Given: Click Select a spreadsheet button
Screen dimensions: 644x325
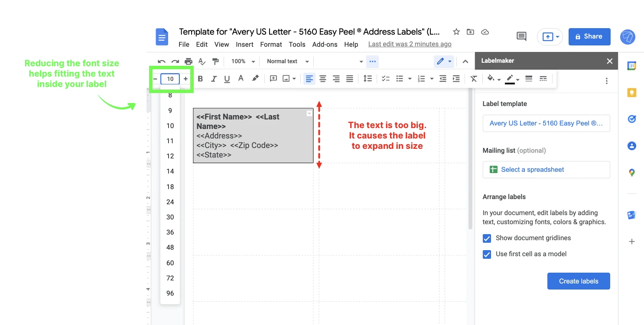Looking at the screenshot, I should pyautogui.click(x=546, y=170).
